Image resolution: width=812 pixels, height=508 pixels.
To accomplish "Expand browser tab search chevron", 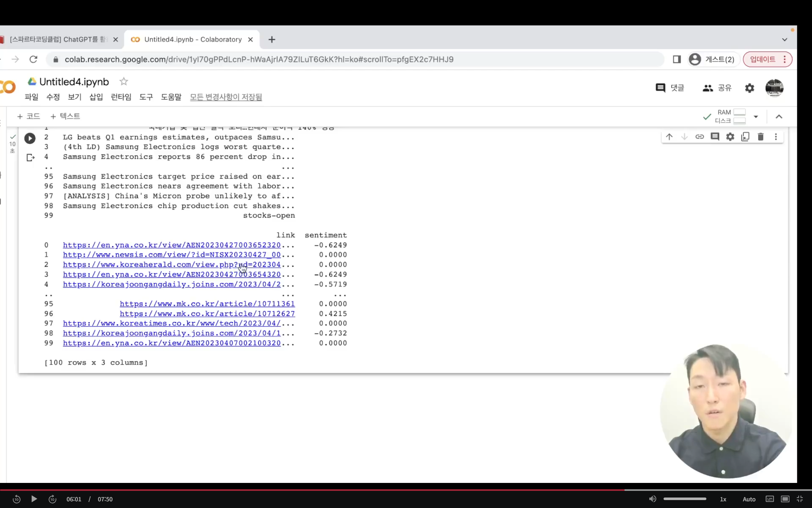I will point(784,40).
